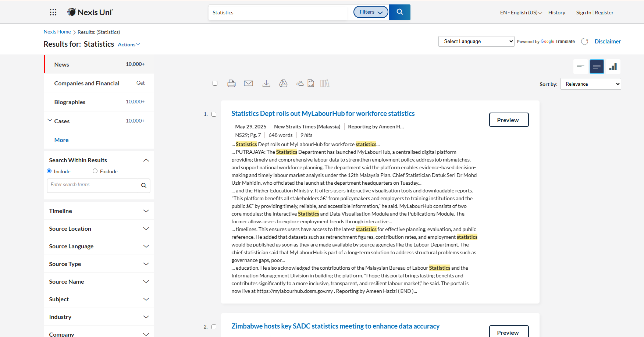Open the product switcher grid icon

pos(53,12)
